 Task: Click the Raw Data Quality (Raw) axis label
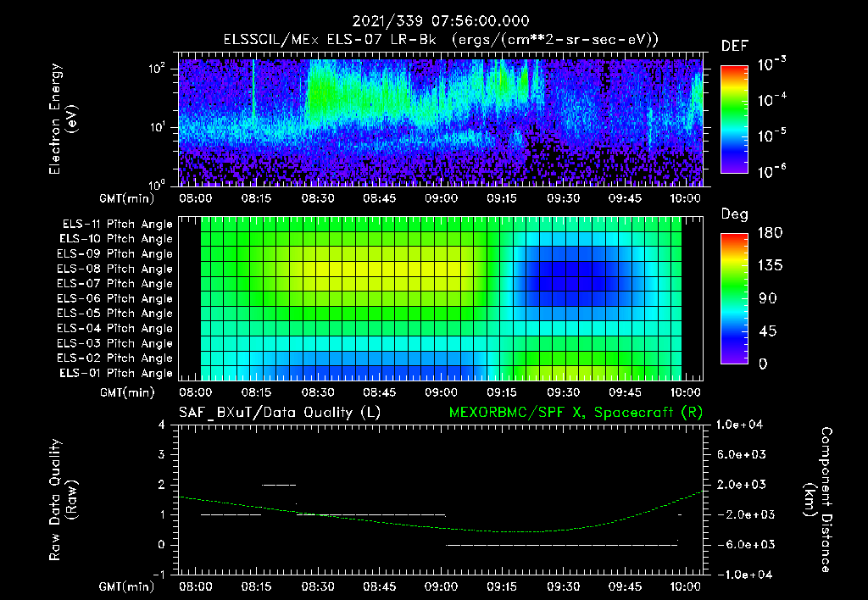(63, 500)
